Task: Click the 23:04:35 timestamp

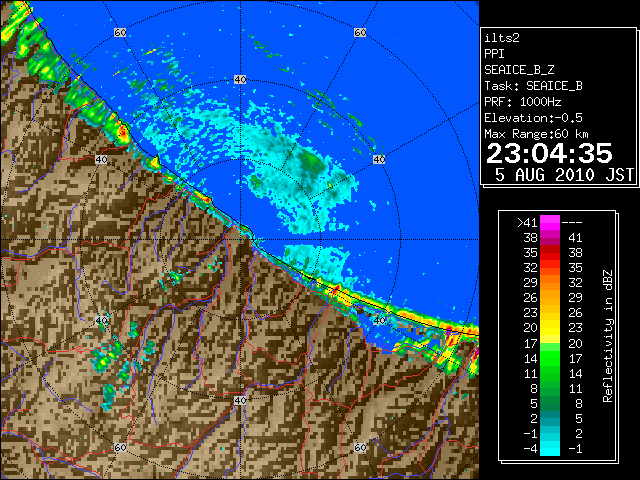Action: tap(549, 153)
